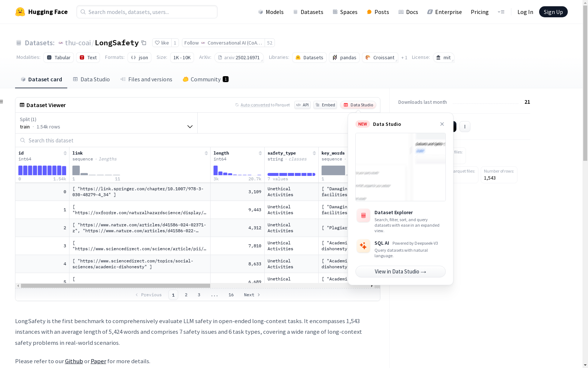Screen dimensions: 588x368
Task: Click the Sign Up button
Action: (553, 12)
